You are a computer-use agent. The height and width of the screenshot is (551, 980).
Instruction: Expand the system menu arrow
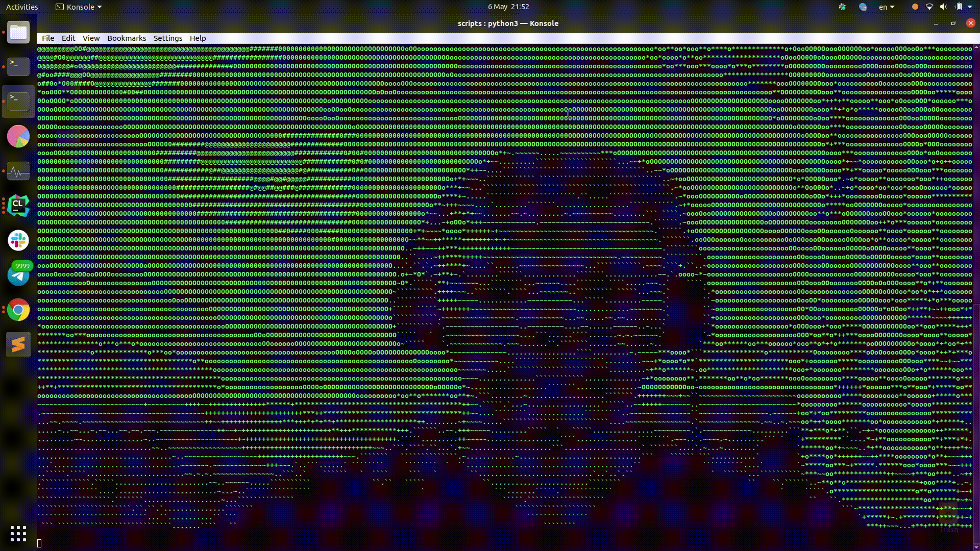[970, 7]
